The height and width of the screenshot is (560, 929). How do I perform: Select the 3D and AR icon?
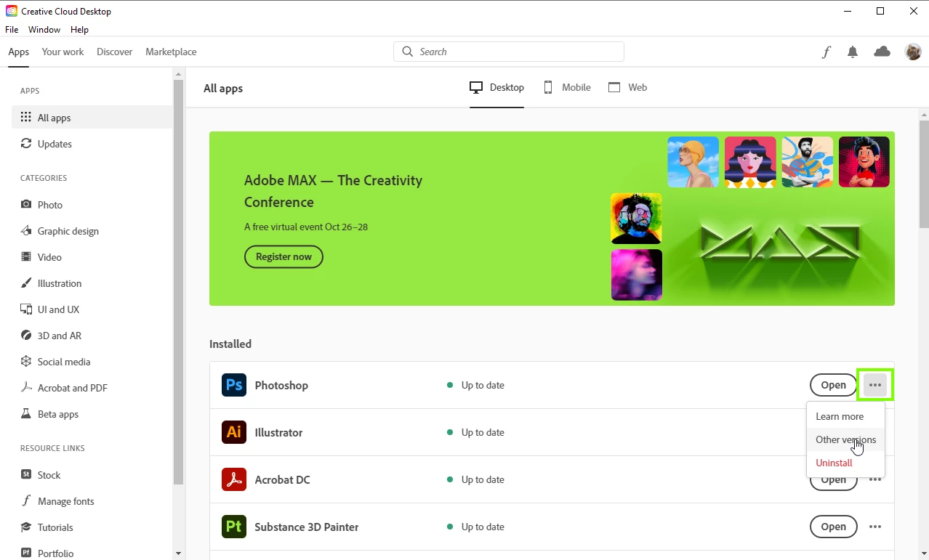click(x=26, y=336)
